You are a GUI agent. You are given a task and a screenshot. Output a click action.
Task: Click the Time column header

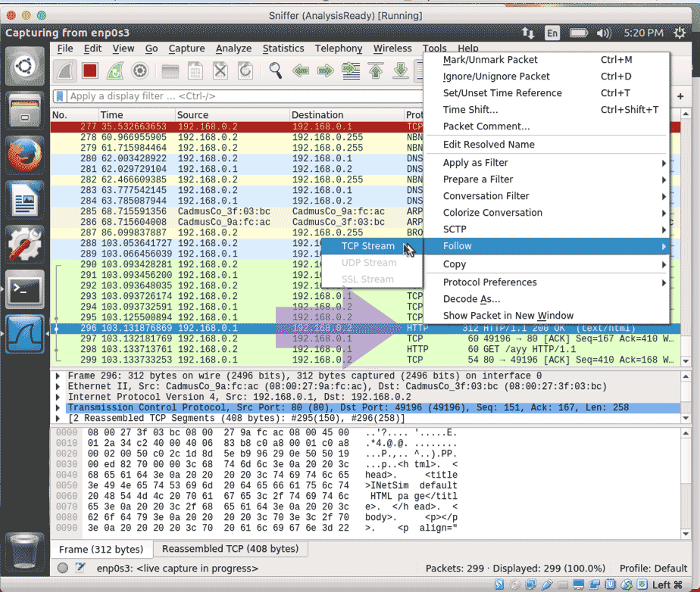pos(111,115)
